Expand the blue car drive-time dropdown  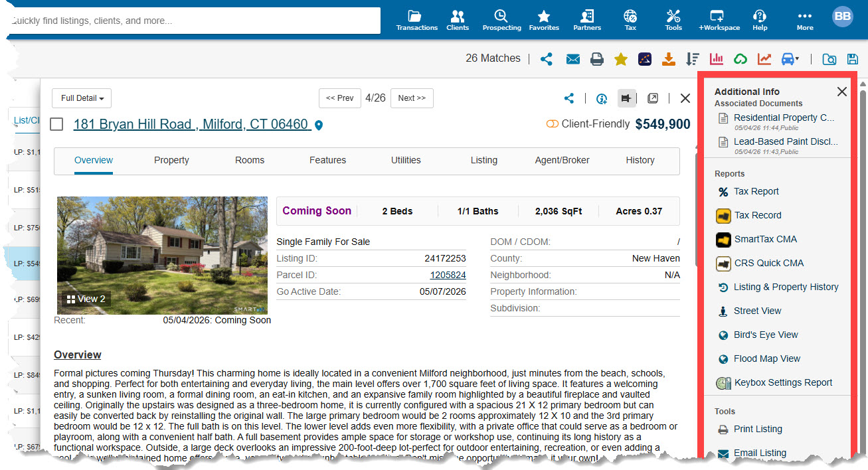790,59
